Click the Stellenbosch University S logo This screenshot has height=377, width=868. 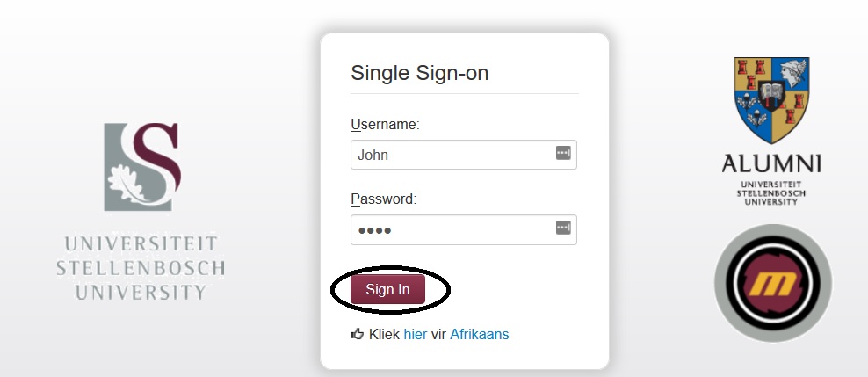coord(142,167)
